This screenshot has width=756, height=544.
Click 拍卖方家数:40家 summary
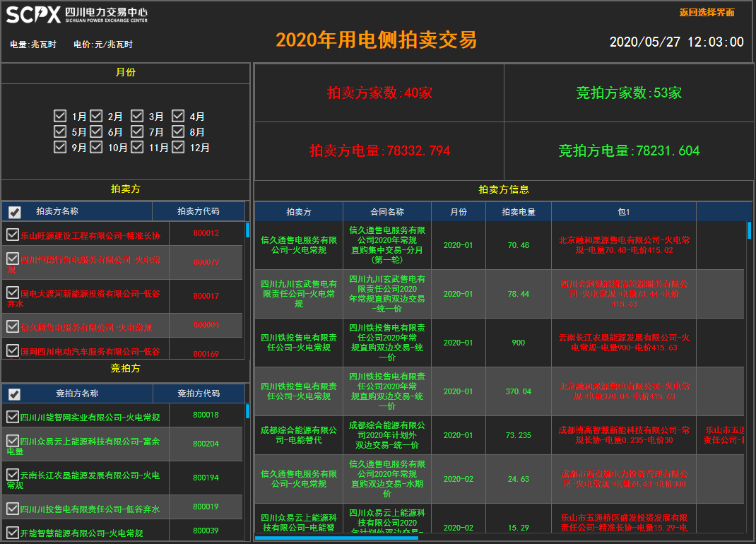pyautogui.click(x=379, y=93)
